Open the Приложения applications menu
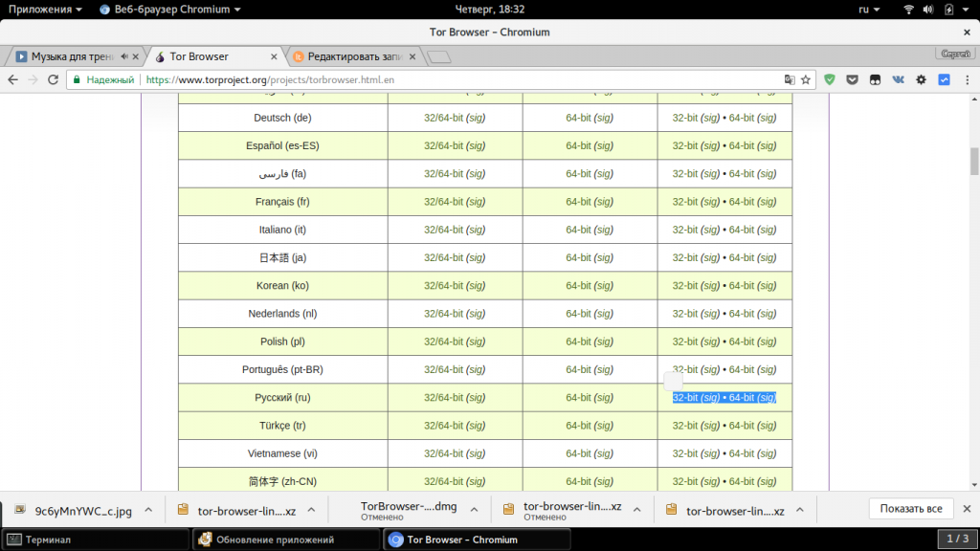The height and width of the screenshot is (551, 980). (45, 9)
